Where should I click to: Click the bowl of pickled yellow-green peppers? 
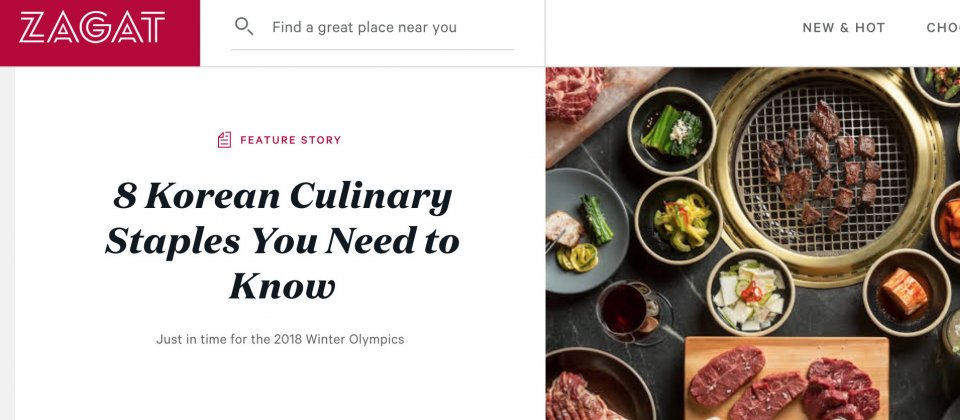click(678, 218)
